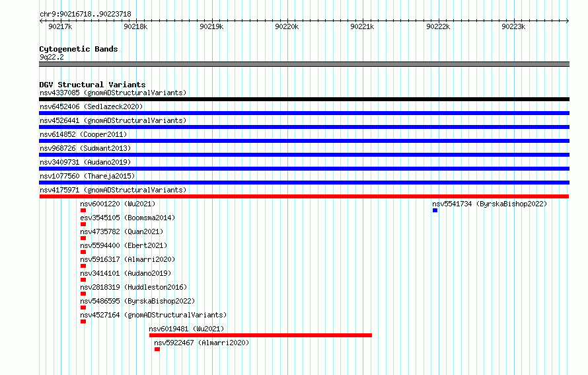Open nsv5922467 (Almarri2020) variant label
This screenshot has width=588, height=375.
(202, 343)
